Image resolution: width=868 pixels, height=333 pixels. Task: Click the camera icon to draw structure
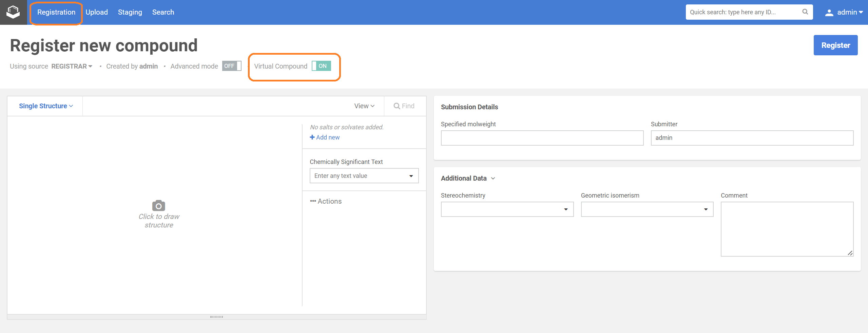(158, 205)
